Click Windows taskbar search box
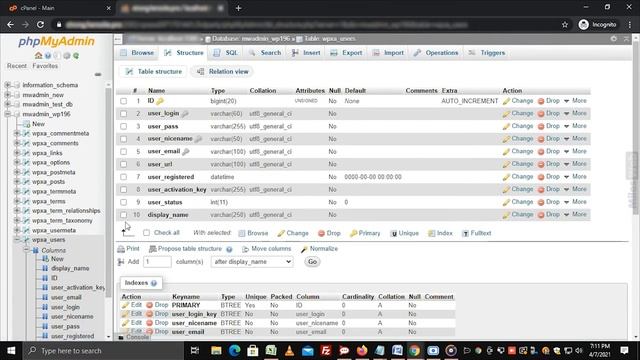The height and width of the screenshot is (360, 640). [104, 351]
